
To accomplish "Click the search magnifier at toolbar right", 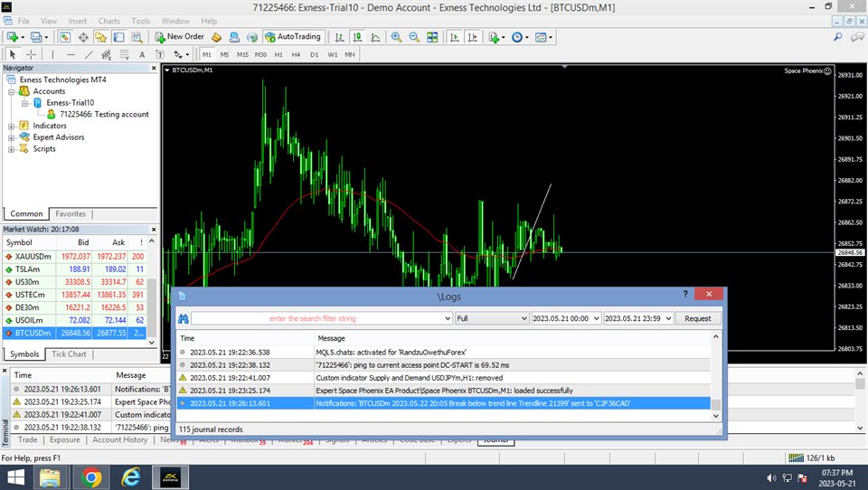I will click(x=838, y=36).
